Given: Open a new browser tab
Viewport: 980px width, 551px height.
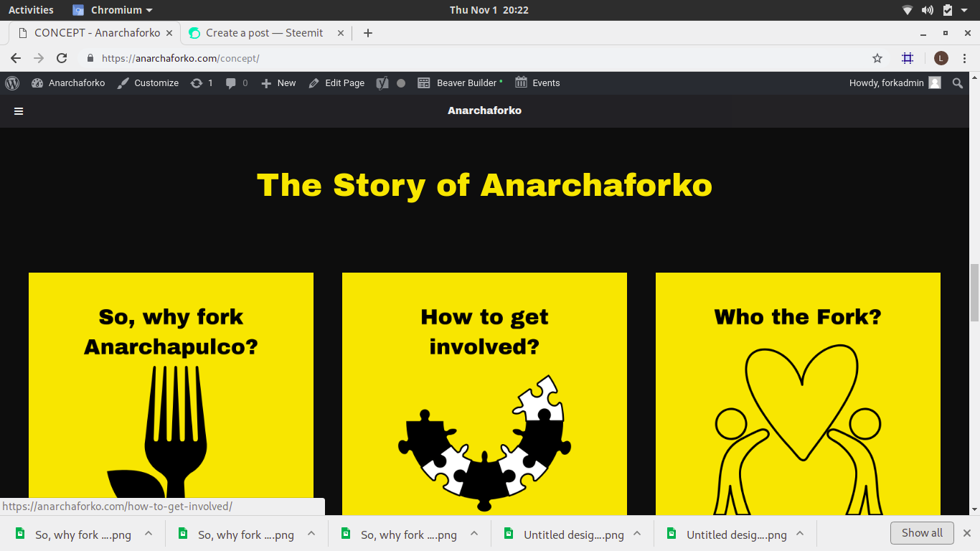Looking at the screenshot, I should [x=368, y=33].
